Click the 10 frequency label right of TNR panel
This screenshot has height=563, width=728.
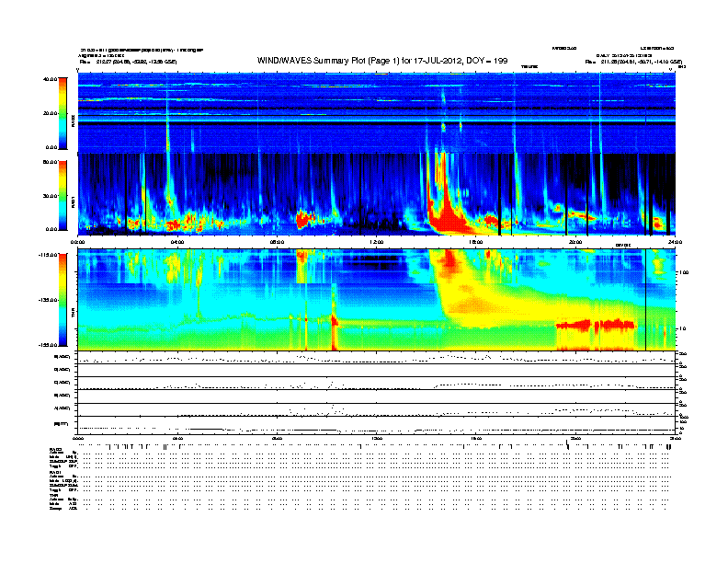[683, 328]
